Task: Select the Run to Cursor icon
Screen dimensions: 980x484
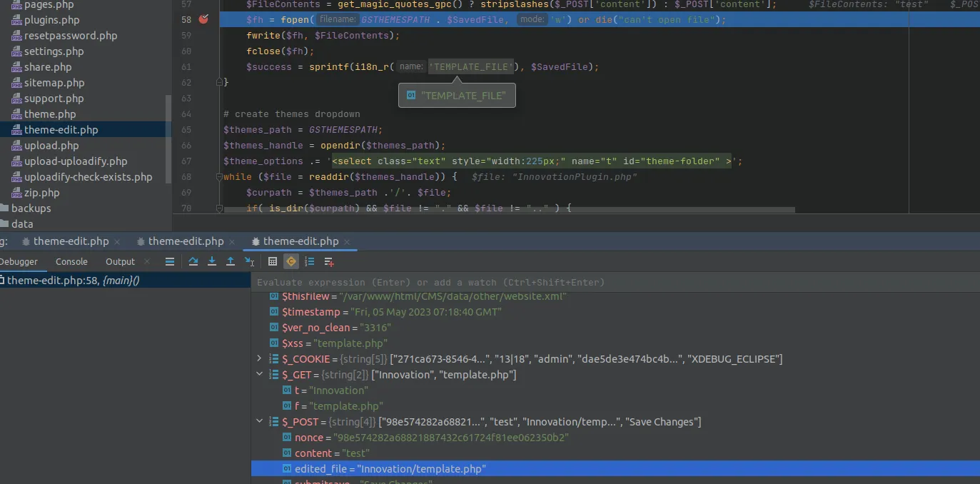Action: tap(248, 261)
